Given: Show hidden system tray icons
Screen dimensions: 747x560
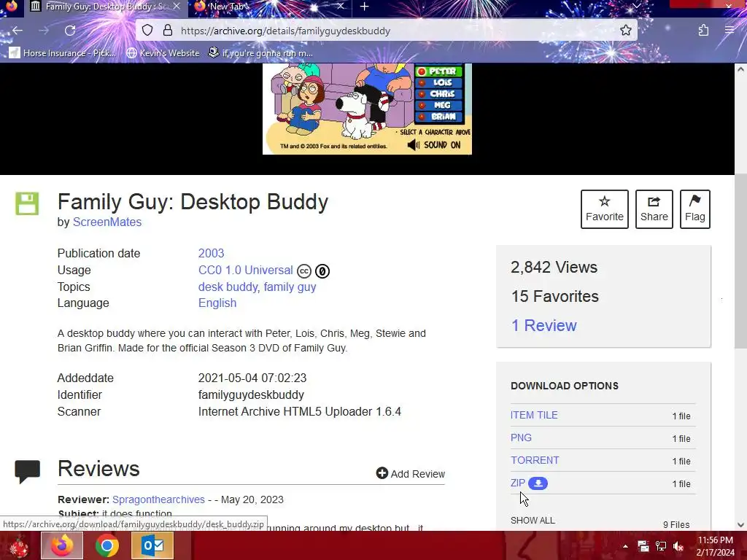Looking at the screenshot, I should click(625, 546).
